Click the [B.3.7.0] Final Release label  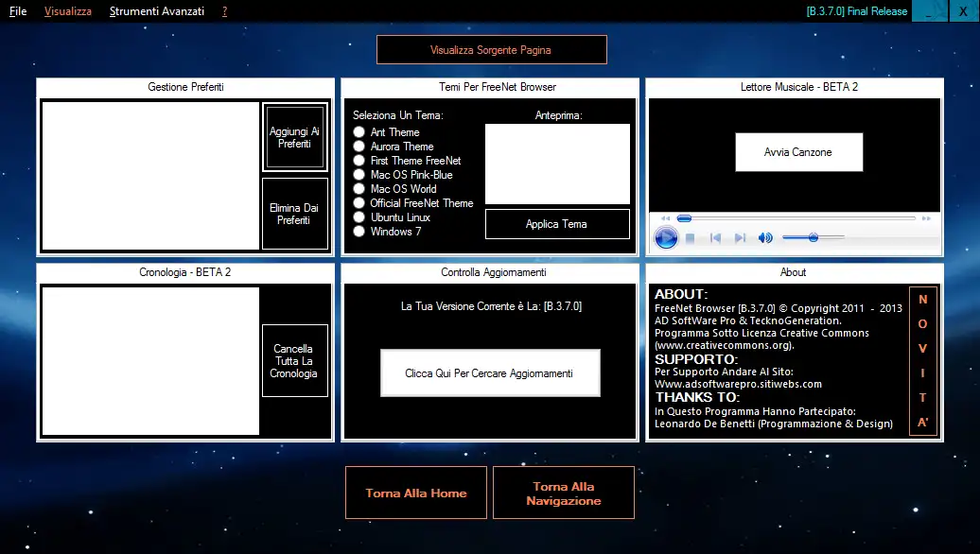(x=856, y=11)
